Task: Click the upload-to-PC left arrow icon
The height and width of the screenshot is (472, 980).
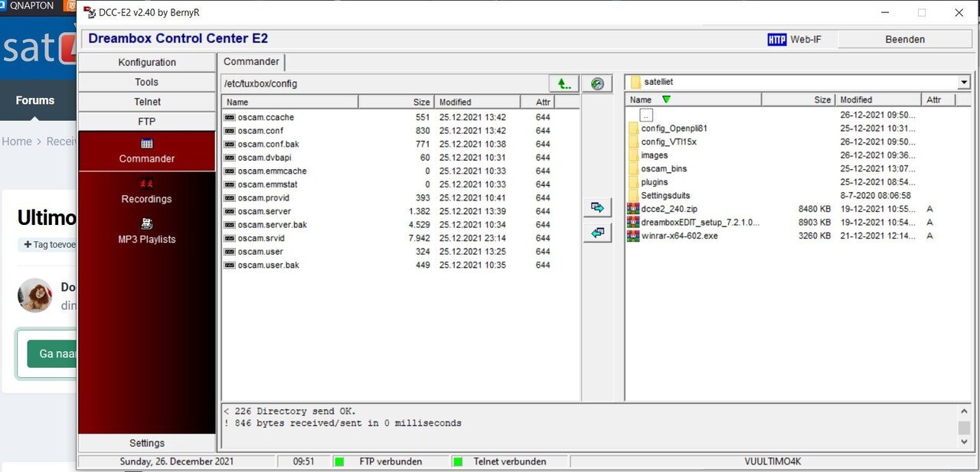Action: point(597,233)
